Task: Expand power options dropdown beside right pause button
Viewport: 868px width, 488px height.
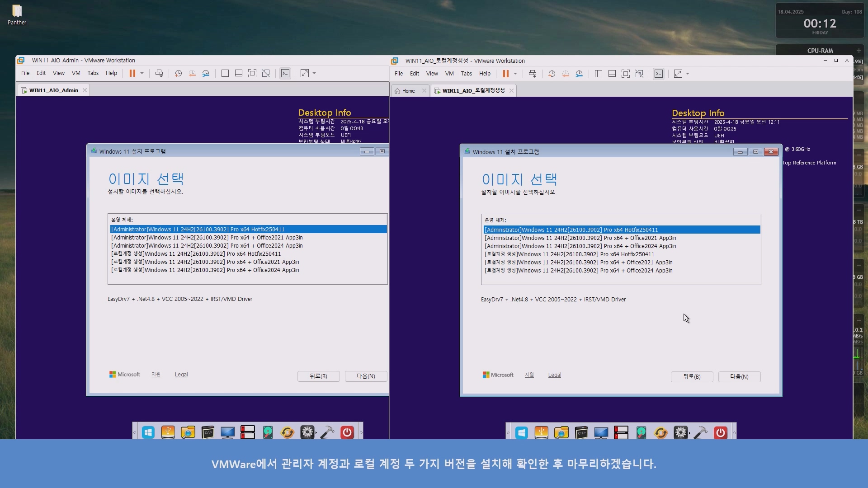Action: pyautogui.click(x=515, y=74)
